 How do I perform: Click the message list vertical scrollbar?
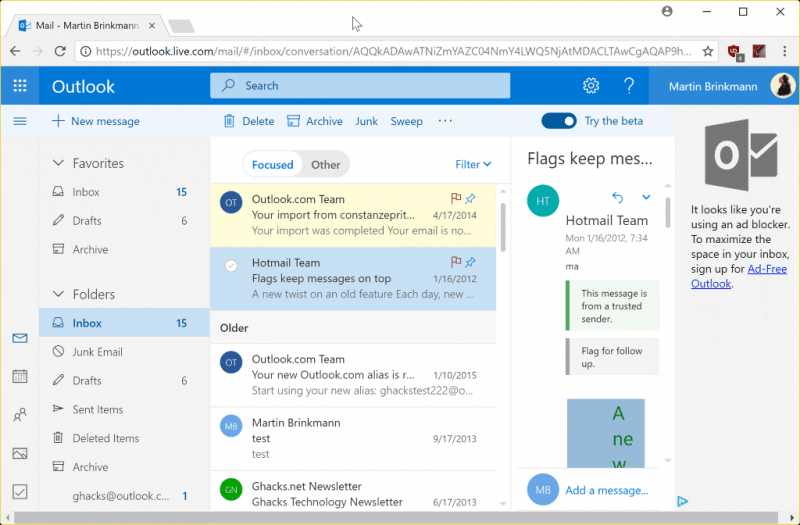click(x=503, y=228)
